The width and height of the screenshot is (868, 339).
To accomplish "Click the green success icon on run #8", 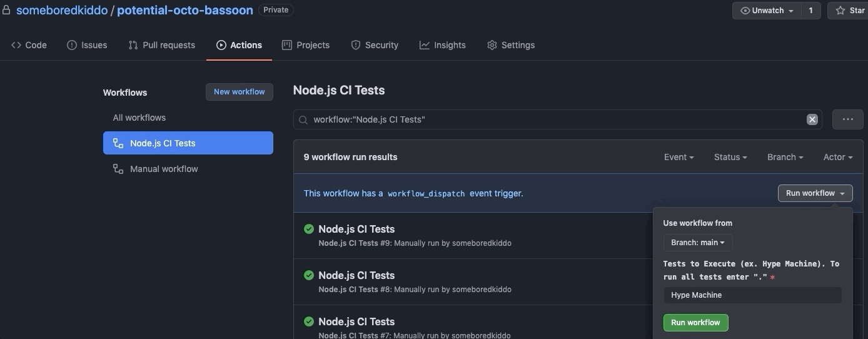I will 309,275.
